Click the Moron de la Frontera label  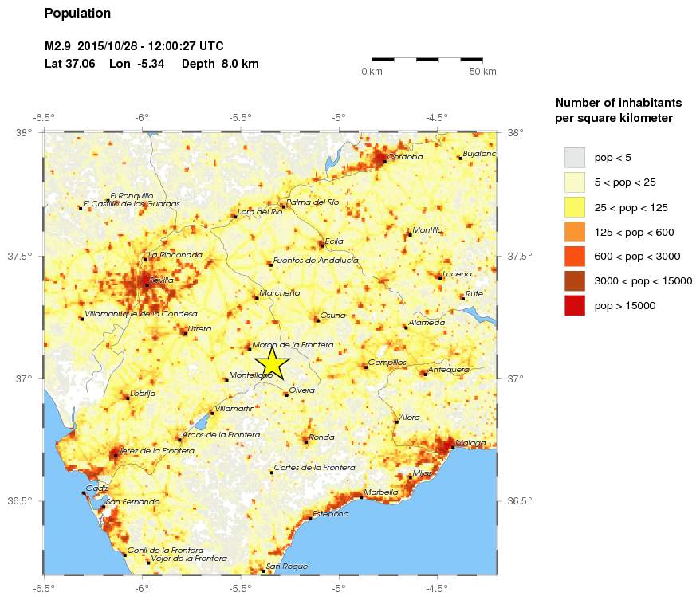click(292, 345)
